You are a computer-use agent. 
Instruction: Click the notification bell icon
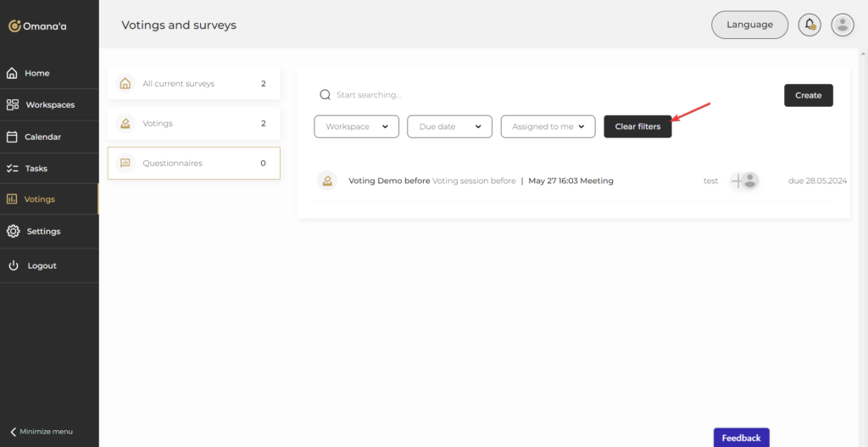pyautogui.click(x=810, y=25)
